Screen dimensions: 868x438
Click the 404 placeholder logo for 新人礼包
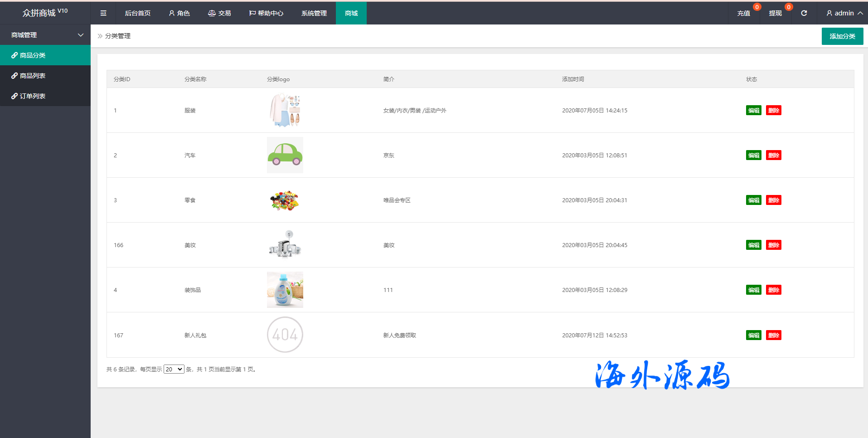[285, 335]
